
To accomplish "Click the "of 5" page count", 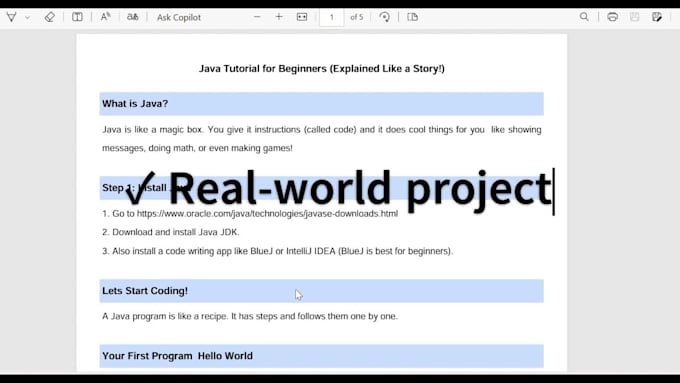I will 356,17.
